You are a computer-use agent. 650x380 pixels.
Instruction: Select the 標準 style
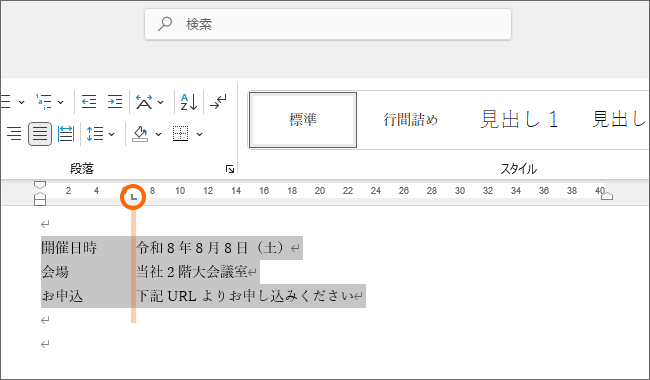(x=303, y=120)
